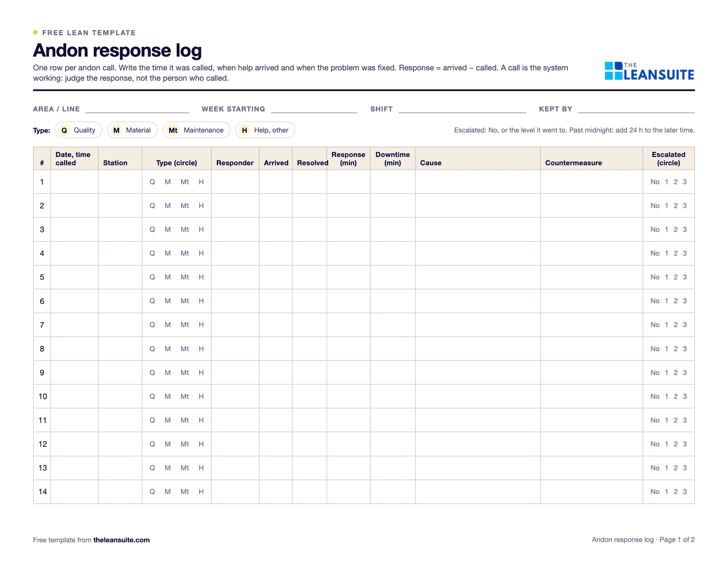Click the Downtime (min) cell in row 13

tap(393, 468)
